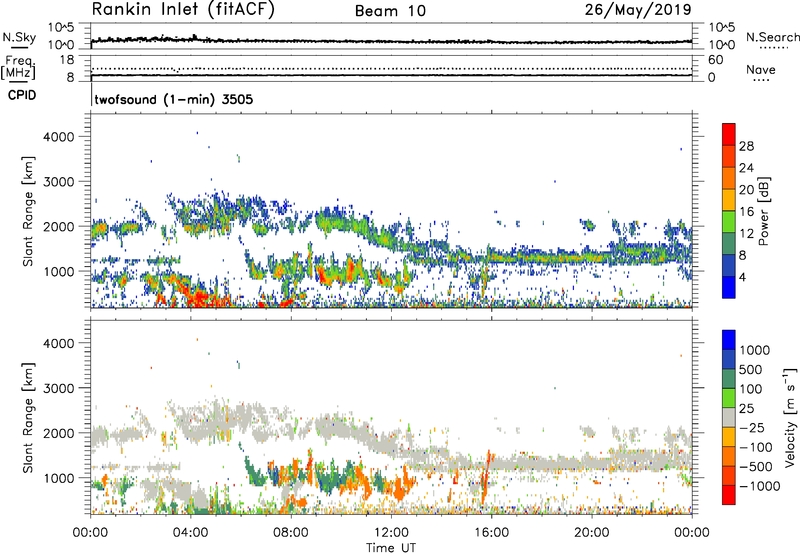This screenshot has width=800, height=554.
Task: Click the Power scale value 28
Action: pyautogui.click(x=746, y=146)
